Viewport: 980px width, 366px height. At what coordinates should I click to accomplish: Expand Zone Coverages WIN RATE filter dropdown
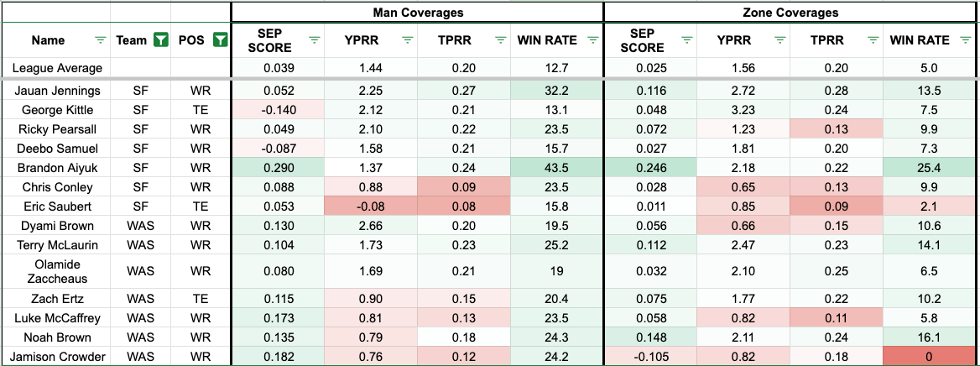click(x=966, y=39)
